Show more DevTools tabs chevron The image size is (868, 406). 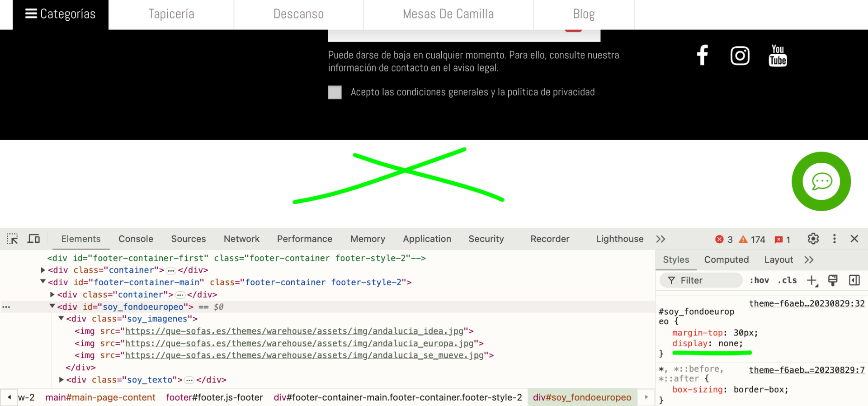point(660,239)
